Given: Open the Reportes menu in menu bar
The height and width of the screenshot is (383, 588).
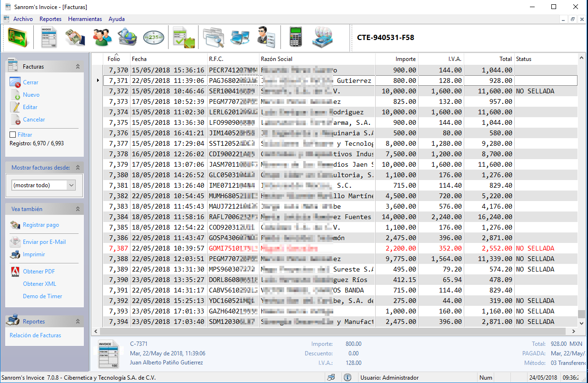Looking at the screenshot, I should [x=50, y=19].
